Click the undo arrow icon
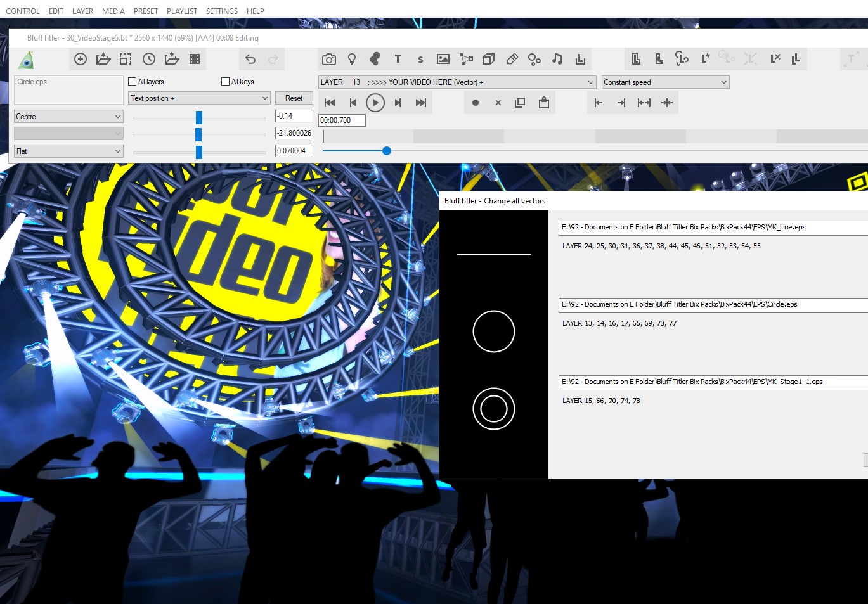The image size is (868, 604). point(250,60)
